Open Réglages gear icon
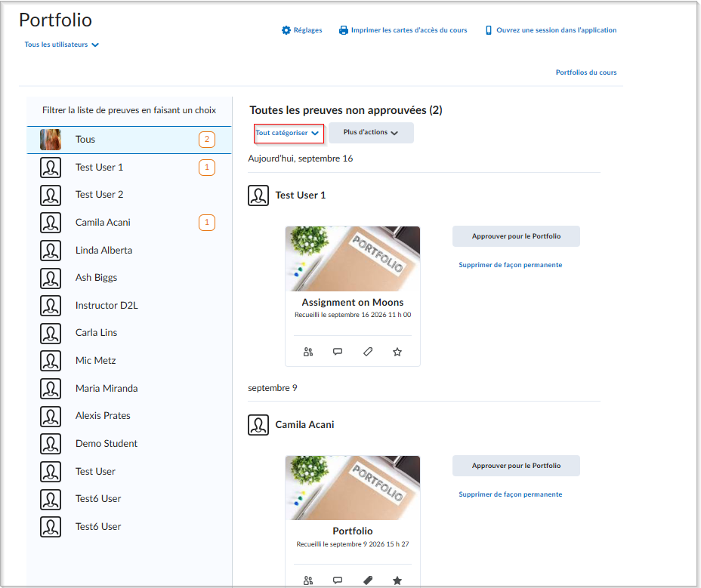The height and width of the screenshot is (588, 701). [286, 30]
